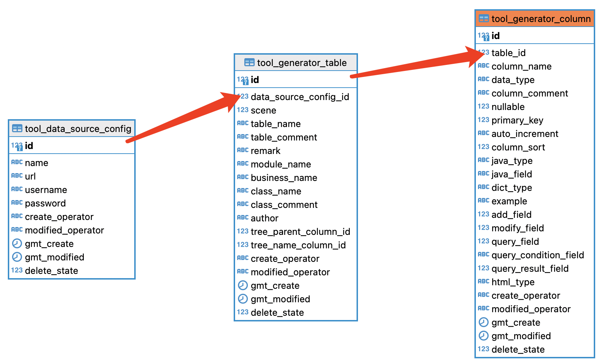Click clock icon beside gmt_modified in tool_data_source_config
Viewport: 603px width, 364px height.
[17, 257]
